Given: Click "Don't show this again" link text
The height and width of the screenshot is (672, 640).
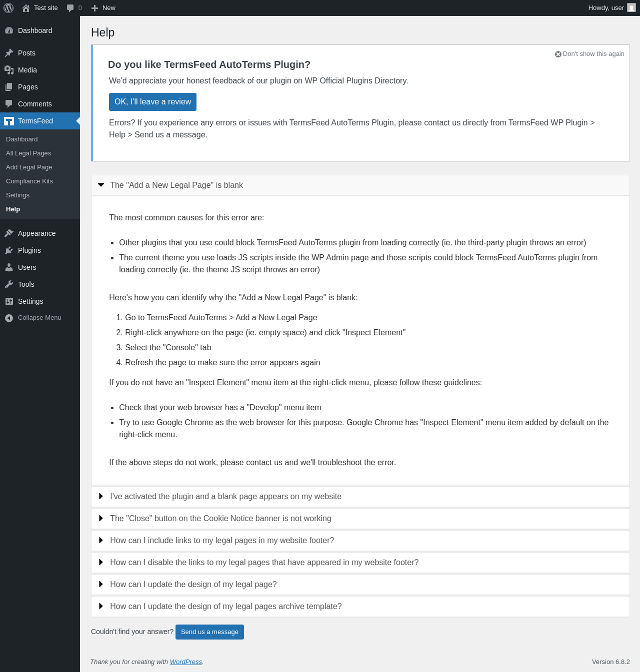Looking at the screenshot, I should (593, 54).
